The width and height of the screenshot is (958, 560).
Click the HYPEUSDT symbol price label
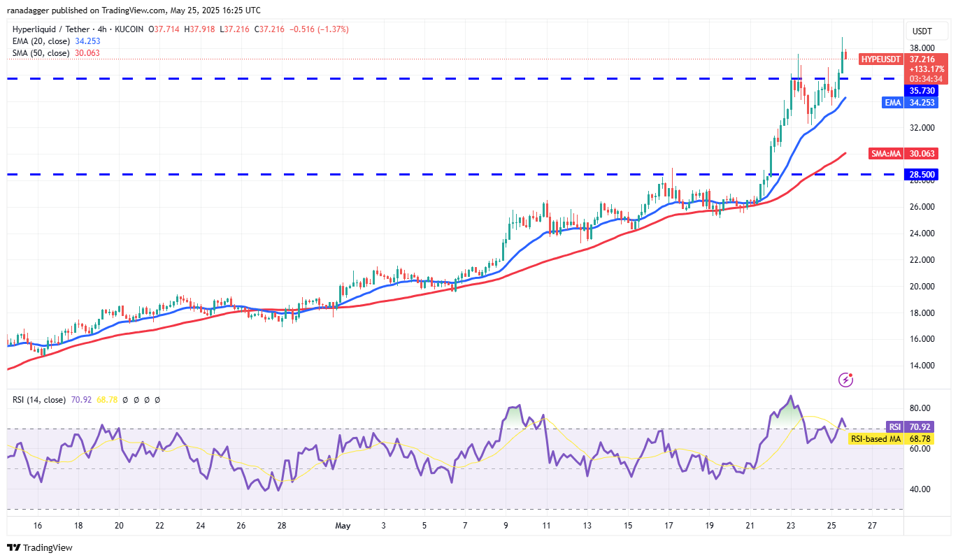coord(880,59)
